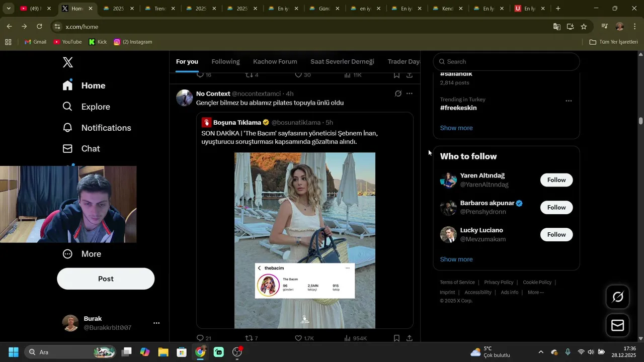
Task: Follow Barbaros akpunar
Action: (x=556, y=207)
